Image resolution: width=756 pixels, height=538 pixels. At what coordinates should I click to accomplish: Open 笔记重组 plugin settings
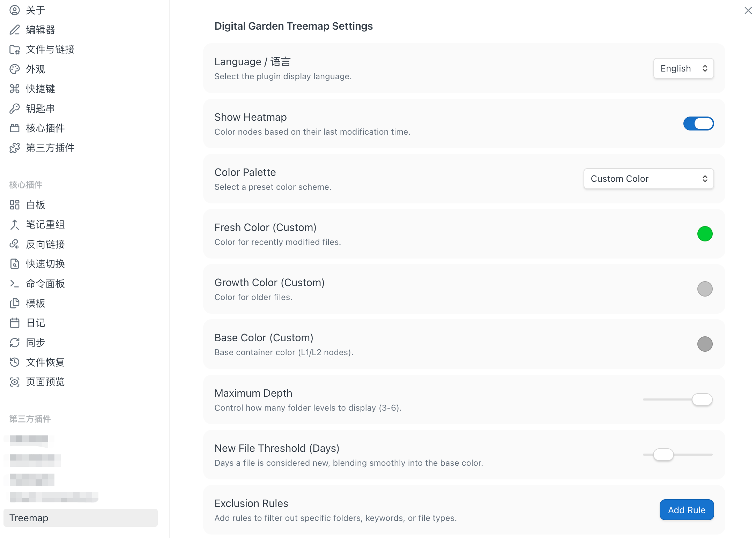[81, 224]
